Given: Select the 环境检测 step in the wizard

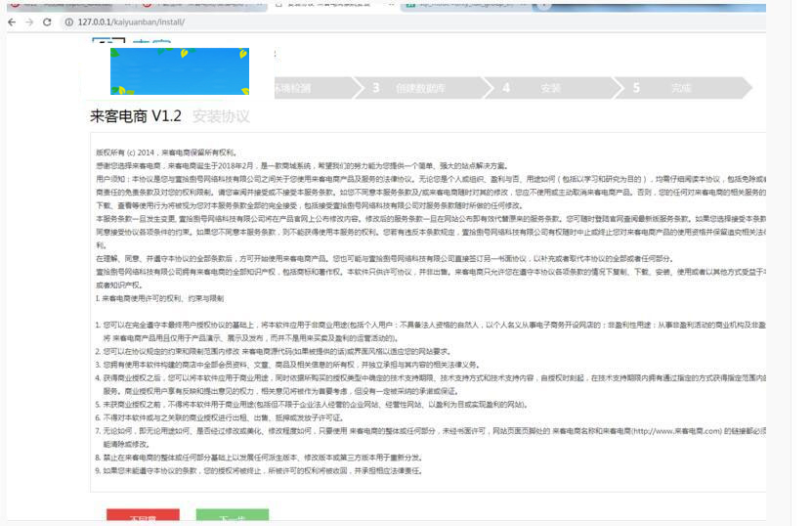Looking at the screenshot, I should coord(290,88).
